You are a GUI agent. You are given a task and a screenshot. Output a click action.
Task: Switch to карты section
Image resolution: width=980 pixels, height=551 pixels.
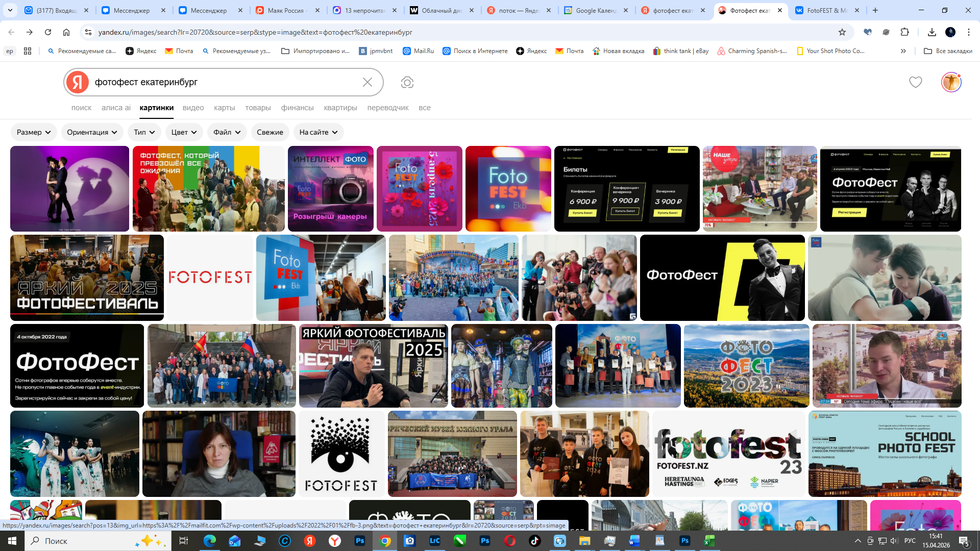coord(225,108)
